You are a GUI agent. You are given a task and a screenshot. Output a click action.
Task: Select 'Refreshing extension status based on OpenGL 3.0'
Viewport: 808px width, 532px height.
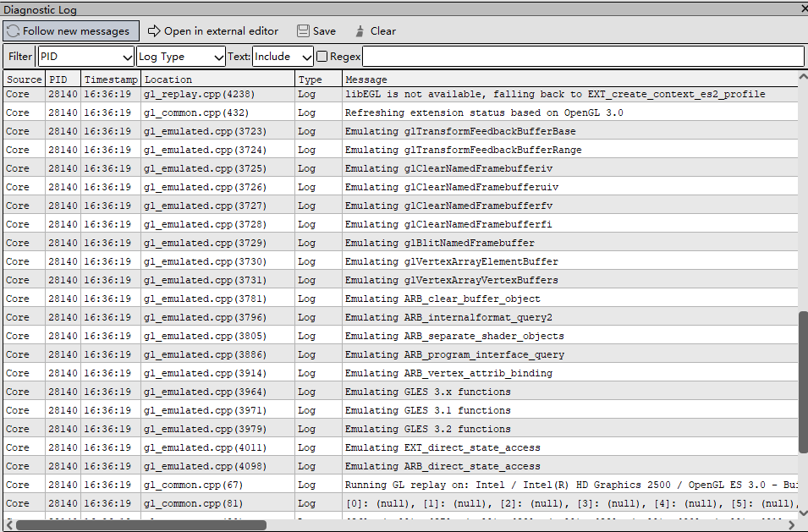(484, 112)
